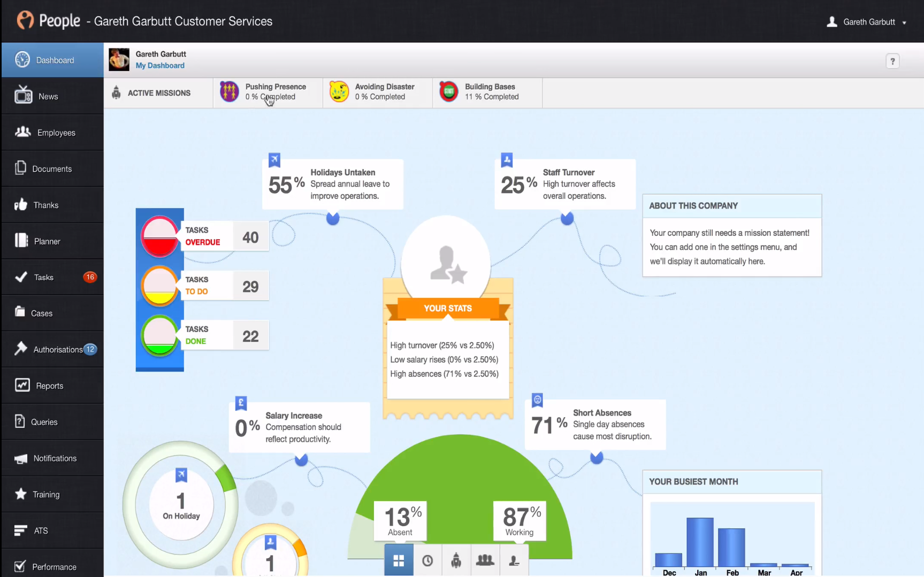
Task: Click the clock icon in bottom toolbar
Action: (x=427, y=560)
